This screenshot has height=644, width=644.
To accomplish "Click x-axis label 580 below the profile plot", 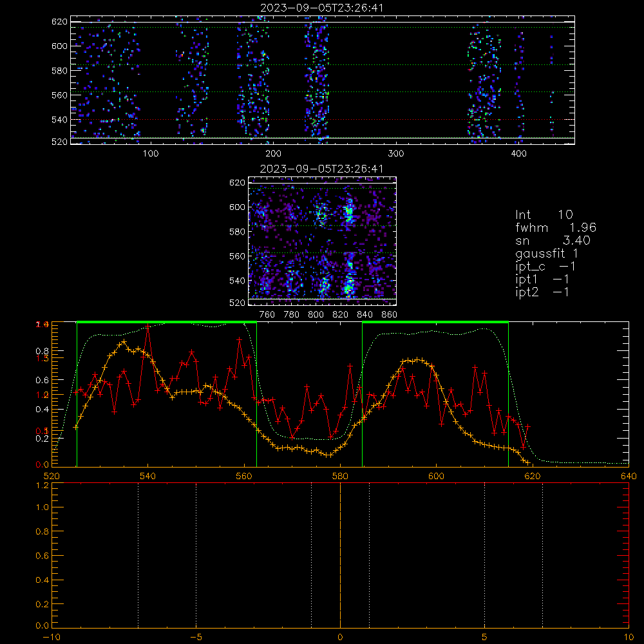I will pos(340,476).
